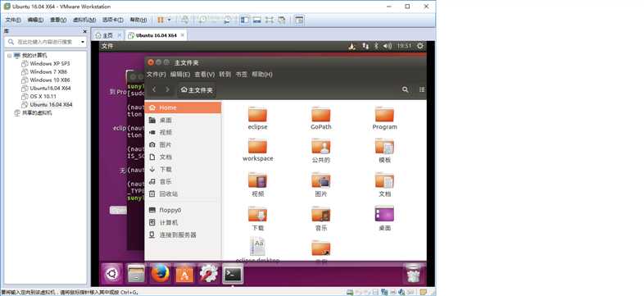Viewport: 644px width, 296px height.
Task: Open the 选项卡(T) menu in VMware Workstation
Action: click(113, 20)
